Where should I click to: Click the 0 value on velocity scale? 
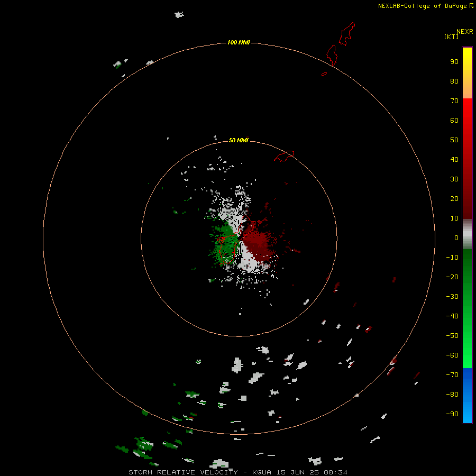tap(456, 237)
